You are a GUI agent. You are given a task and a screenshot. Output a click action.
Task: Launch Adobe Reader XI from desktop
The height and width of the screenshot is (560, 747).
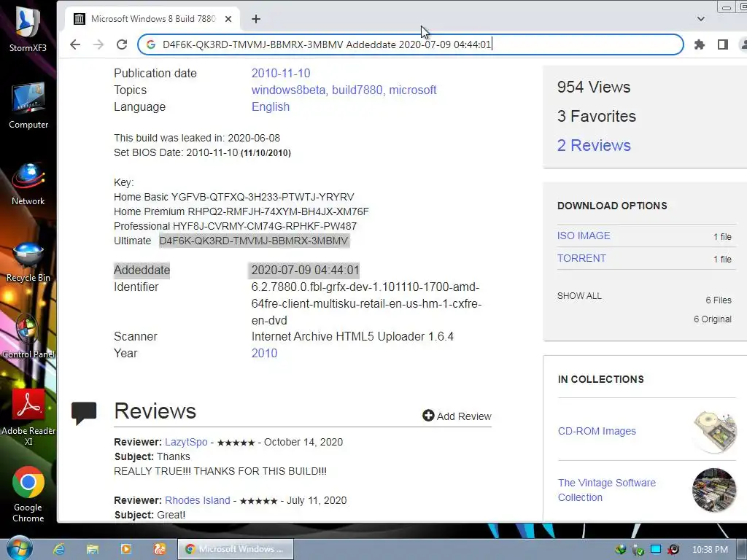(x=28, y=418)
